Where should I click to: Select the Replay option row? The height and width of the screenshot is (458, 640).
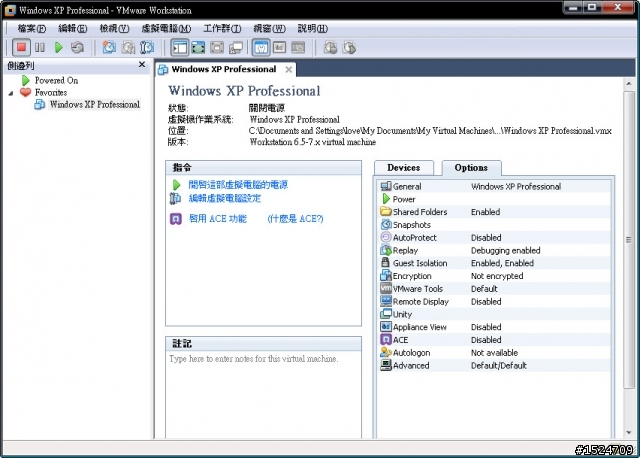pyautogui.click(x=493, y=250)
